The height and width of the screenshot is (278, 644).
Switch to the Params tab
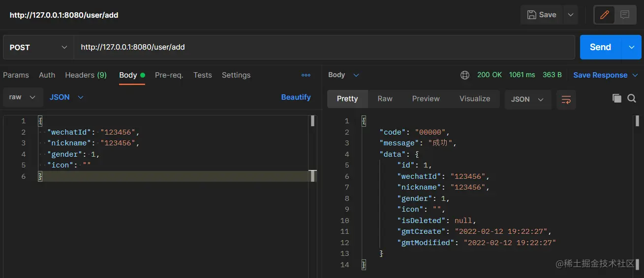(x=16, y=75)
